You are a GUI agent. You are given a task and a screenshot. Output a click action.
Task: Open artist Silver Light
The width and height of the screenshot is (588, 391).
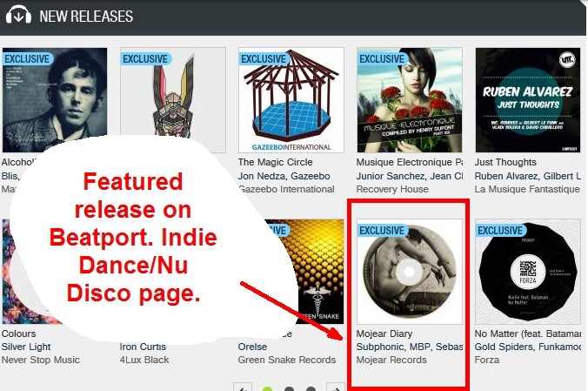(26, 347)
